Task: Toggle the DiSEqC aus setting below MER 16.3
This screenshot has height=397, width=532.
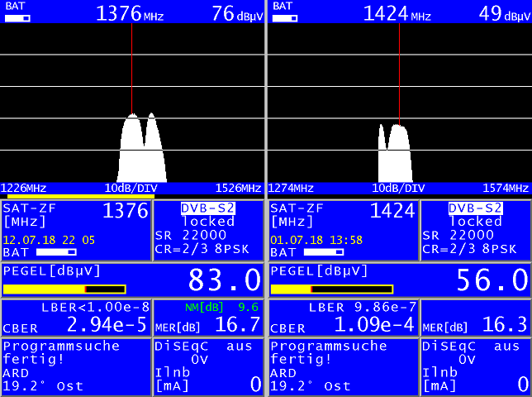Action: click(x=475, y=347)
